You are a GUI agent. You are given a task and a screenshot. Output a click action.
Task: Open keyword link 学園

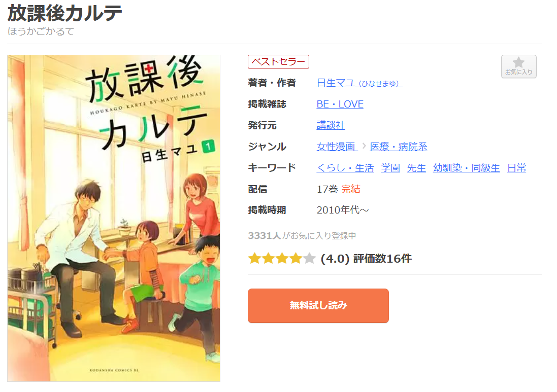390,168
